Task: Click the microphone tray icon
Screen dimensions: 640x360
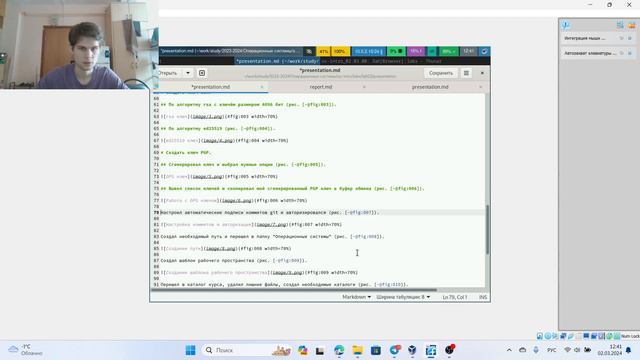Action: click(x=536, y=350)
